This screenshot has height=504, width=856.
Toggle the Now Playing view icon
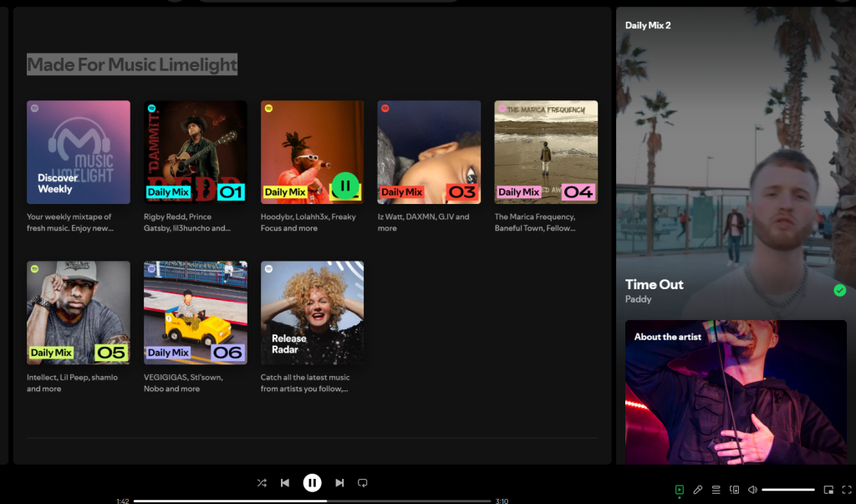(x=680, y=490)
